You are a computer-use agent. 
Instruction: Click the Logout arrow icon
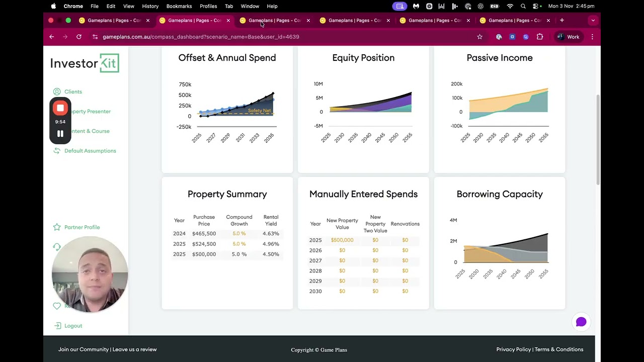pos(57,326)
